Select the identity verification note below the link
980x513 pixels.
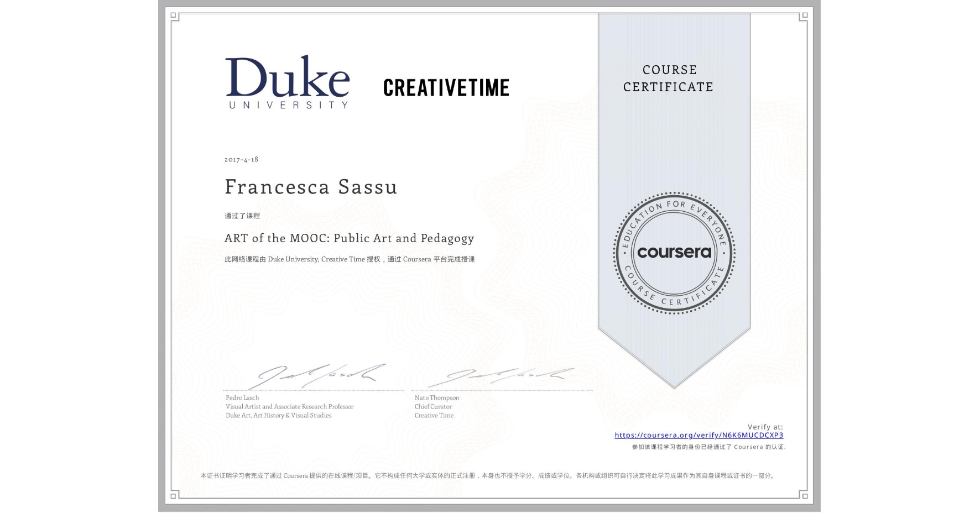(x=708, y=447)
